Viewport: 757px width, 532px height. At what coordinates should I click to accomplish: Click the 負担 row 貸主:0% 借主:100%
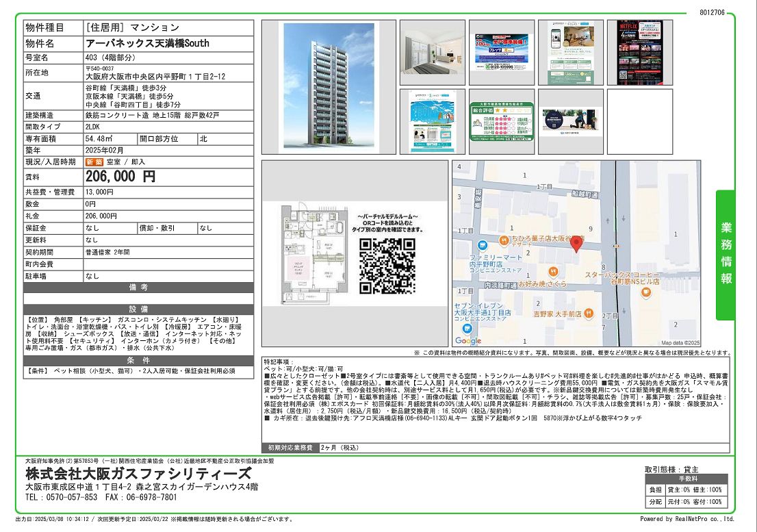(x=687, y=490)
